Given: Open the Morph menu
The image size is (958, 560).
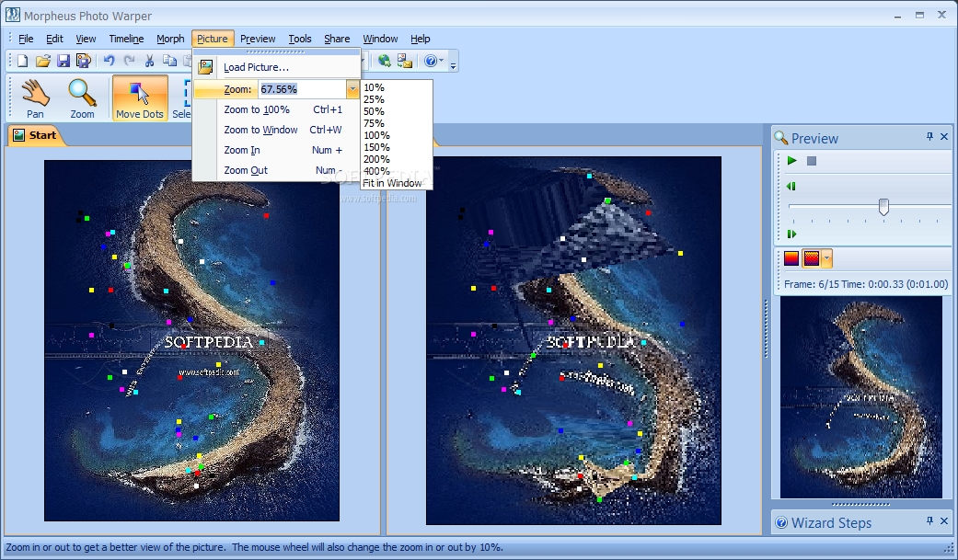Looking at the screenshot, I should coord(170,39).
